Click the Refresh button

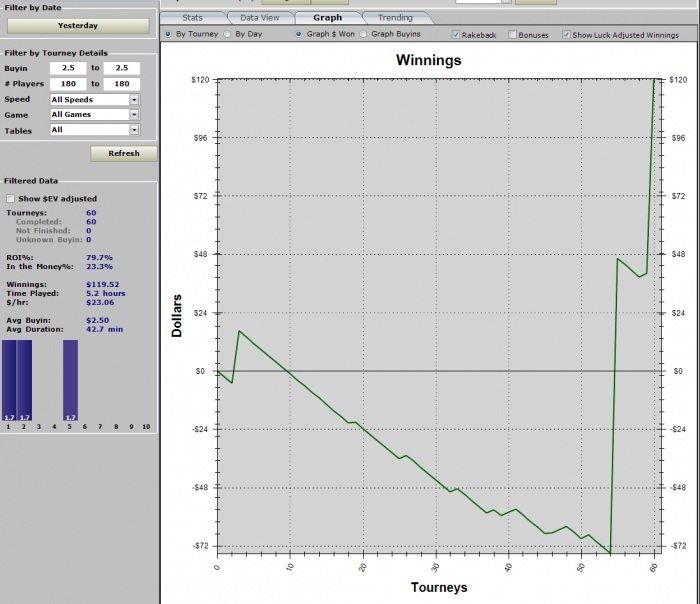pos(124,154)
